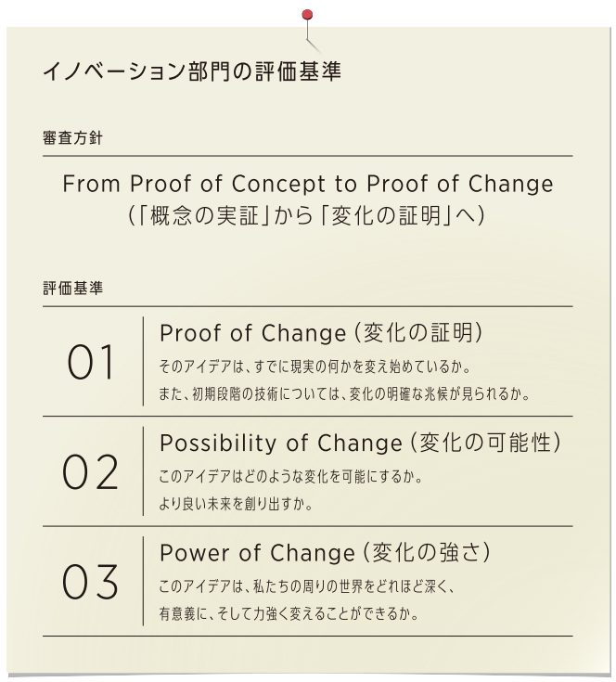Click the large number 02
Screen dimensions: 616x682
[x=90, y=472]
